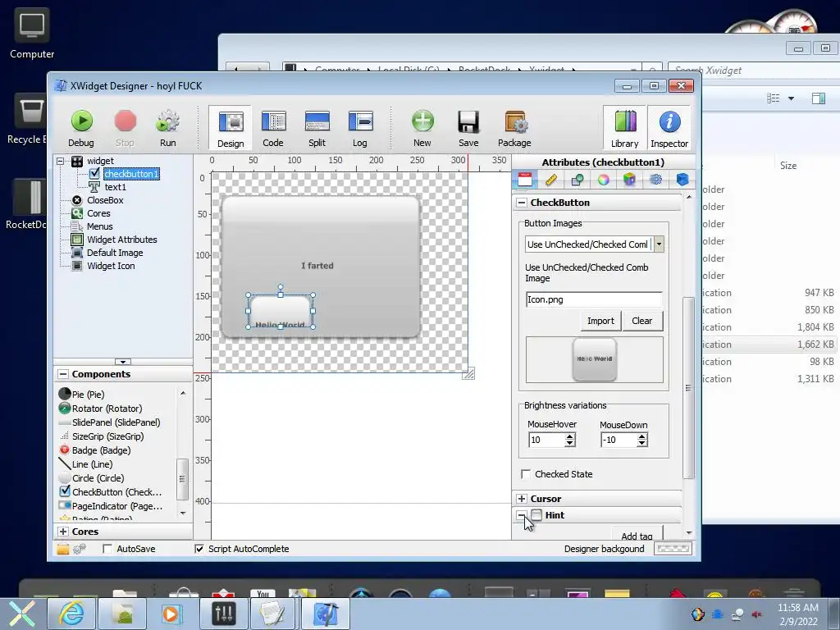Select the shapes attributes tab icon
Screen dimensions: 840x630
tap(577, 180)
